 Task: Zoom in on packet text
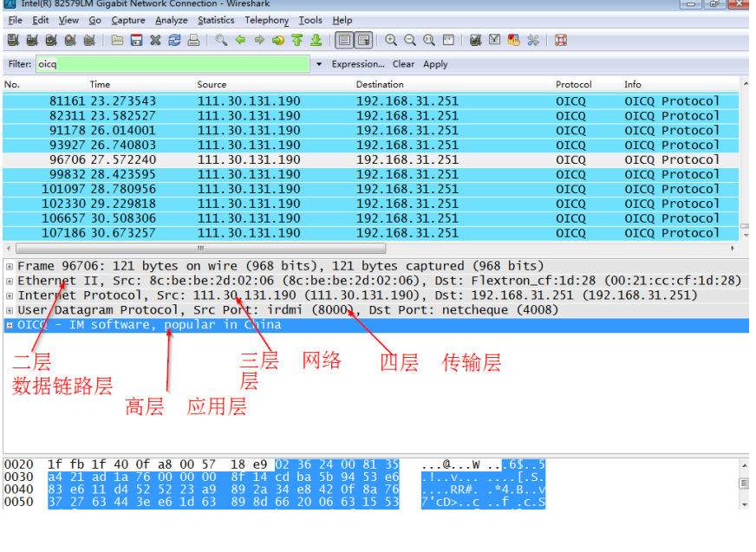tap(391, 40)
